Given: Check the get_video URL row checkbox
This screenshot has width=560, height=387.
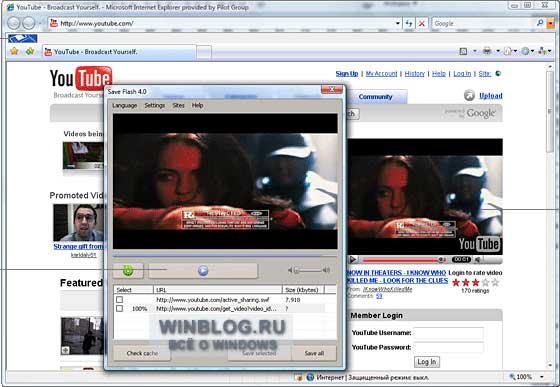Looking at the screenshot, I should [x=119, y=308].
